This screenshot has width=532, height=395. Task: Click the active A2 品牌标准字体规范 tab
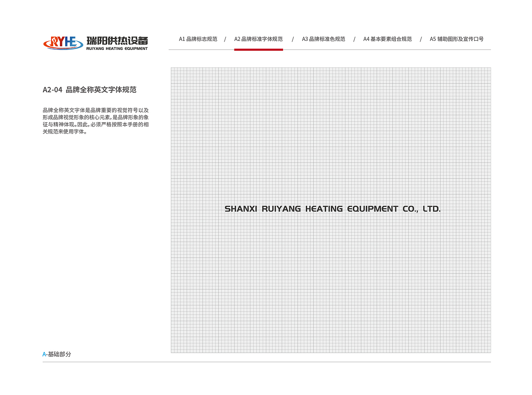pos(258,39)
